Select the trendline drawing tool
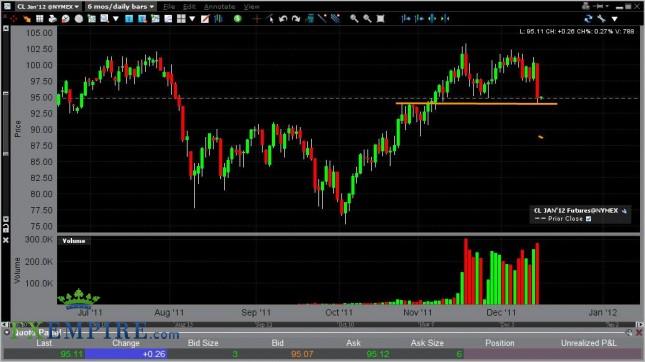Image resolution: width=645 pixels, height=362 pixels. coord(322,19)
